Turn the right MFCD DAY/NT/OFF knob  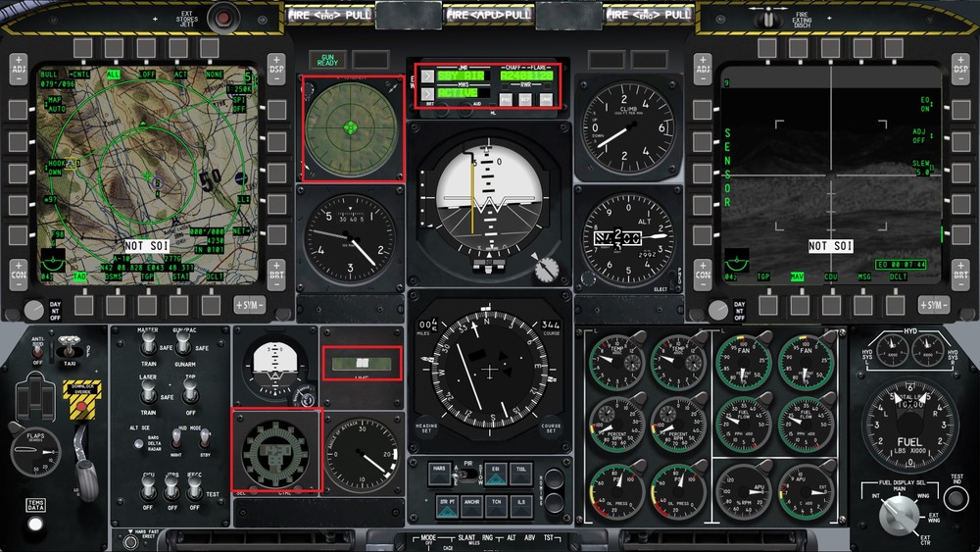click(717, 310)
